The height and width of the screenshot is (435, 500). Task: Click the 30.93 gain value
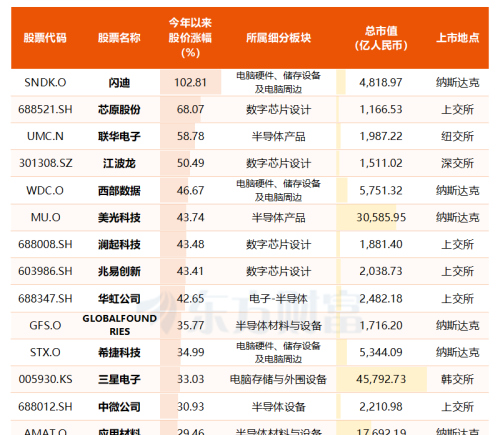point(190,407)
